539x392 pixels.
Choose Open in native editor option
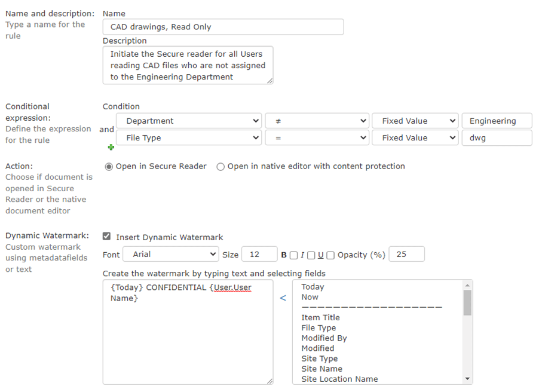pyautogui.click(x=220, y=167)
